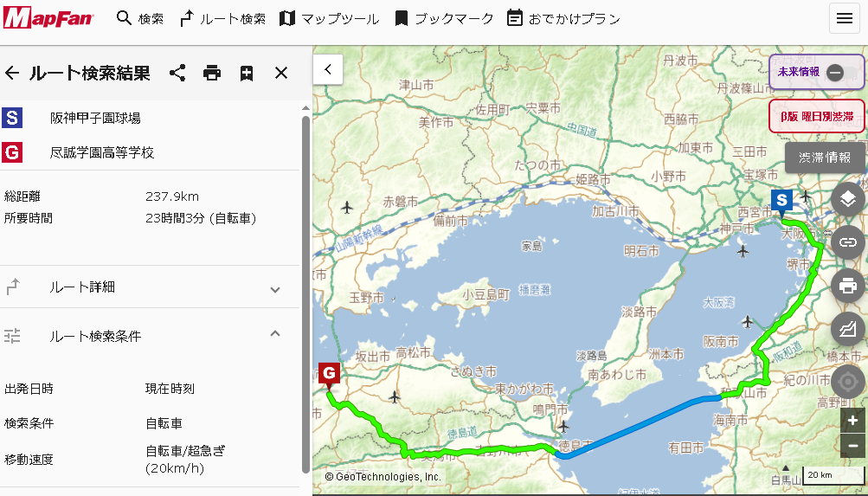Viewport: 868px width, 496px height.
Task: Click 姫路市 label on map
Action: (x=593, y=179)
